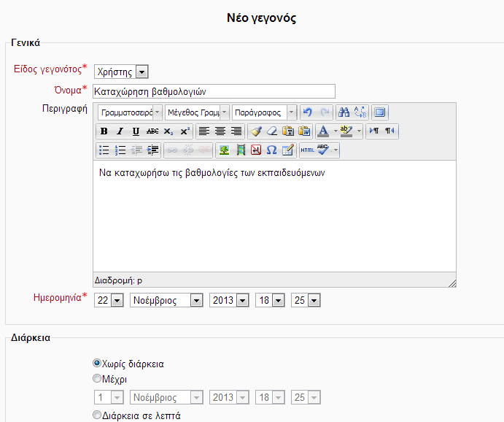Select the 'Διάρκεια σε λεπτά' radio option
Screen dimensions: 504x422
click(97, 415)
